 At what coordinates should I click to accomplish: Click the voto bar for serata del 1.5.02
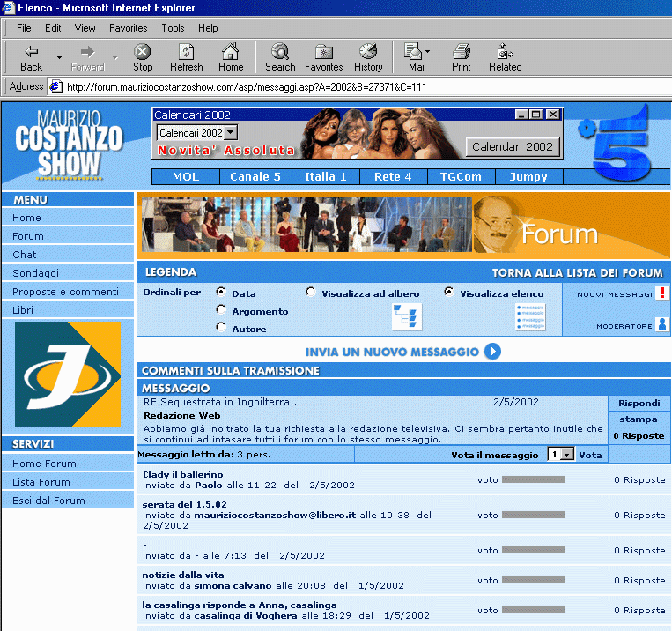click(x=534, y=515)
